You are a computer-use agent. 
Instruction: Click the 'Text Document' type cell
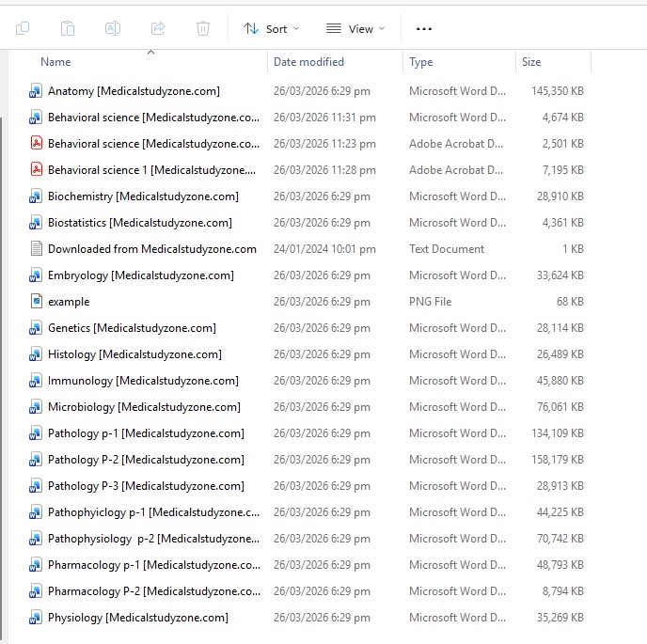coord(447,249)
